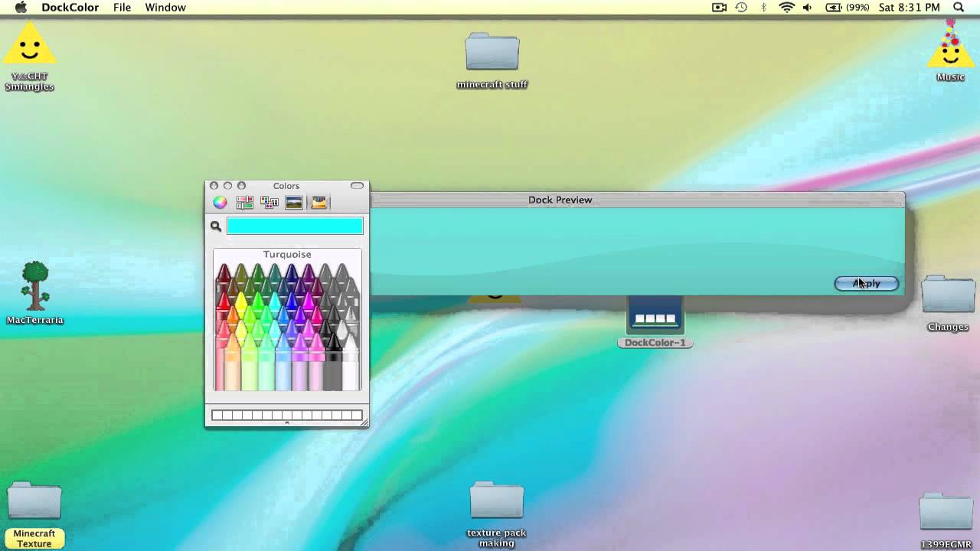Choose the olive crayon in top row

pyautogui.click(x=240, y=274)
